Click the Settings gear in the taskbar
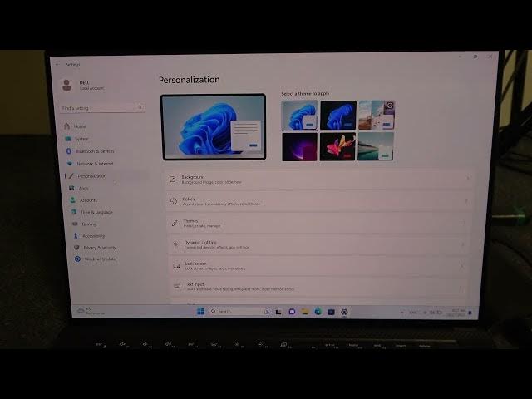532x399 pixels. click(x=344, y=313)
